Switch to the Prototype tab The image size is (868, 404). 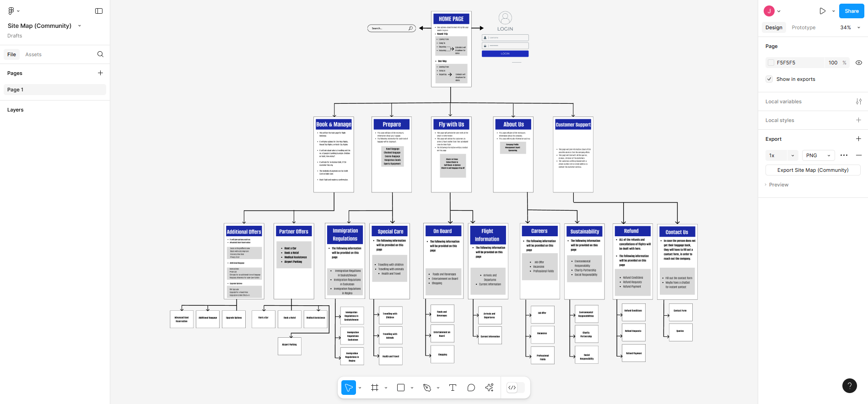click(803, 27)
